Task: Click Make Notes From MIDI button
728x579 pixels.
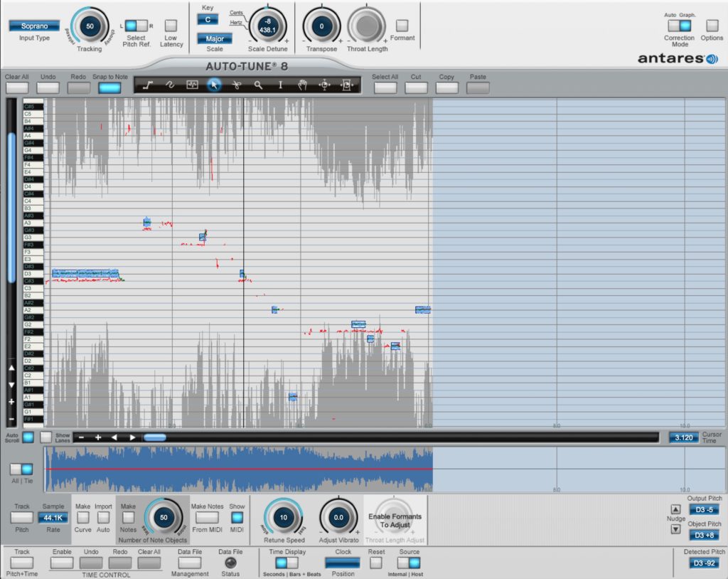Action: [207, 517]
